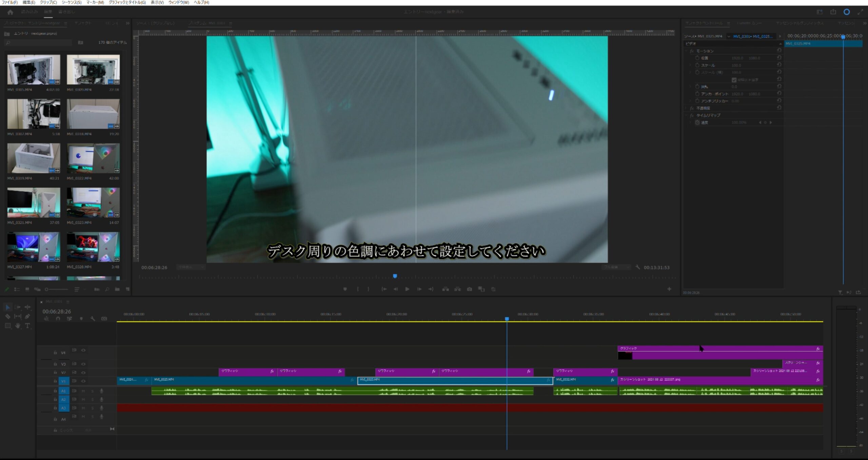Open the ファイル(F) menu

coord(9,2)
